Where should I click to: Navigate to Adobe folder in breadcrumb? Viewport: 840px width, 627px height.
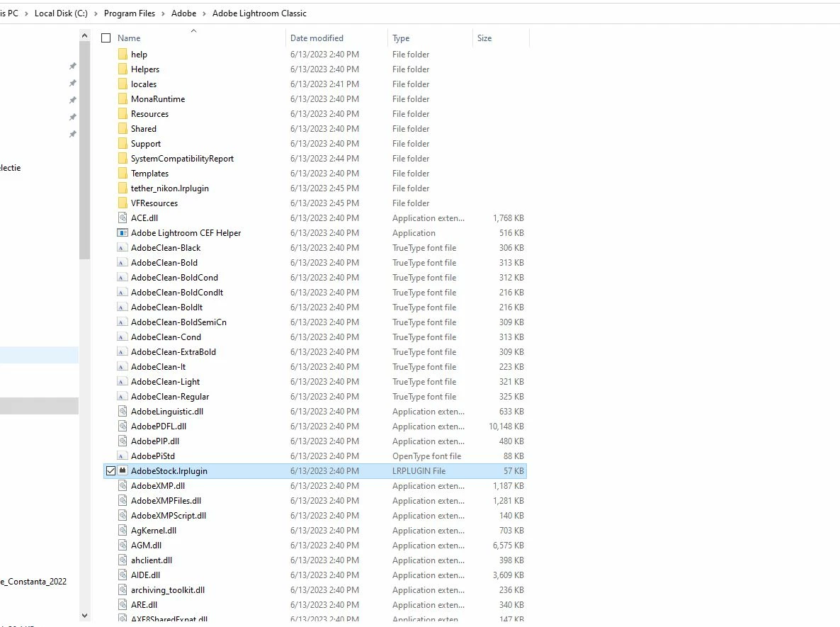point(183,13)
